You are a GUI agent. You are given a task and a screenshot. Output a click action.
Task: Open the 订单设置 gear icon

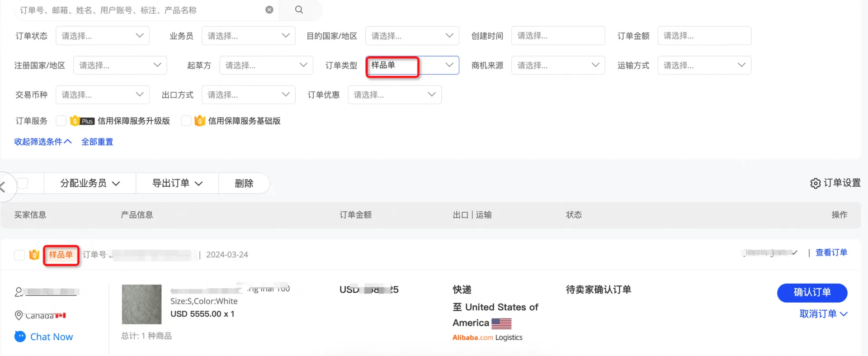point(815,183)
